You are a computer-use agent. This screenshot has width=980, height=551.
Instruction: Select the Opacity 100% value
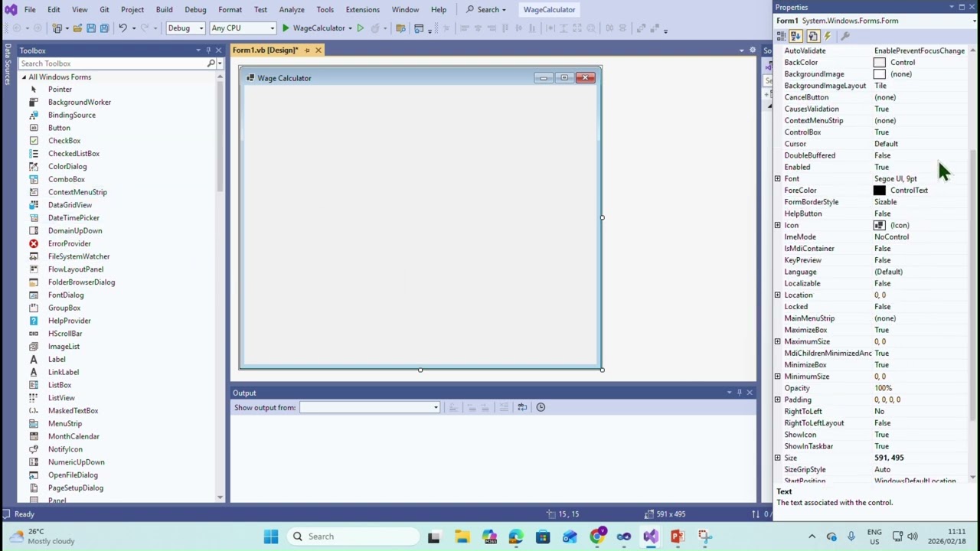click(x=883, y=388)
